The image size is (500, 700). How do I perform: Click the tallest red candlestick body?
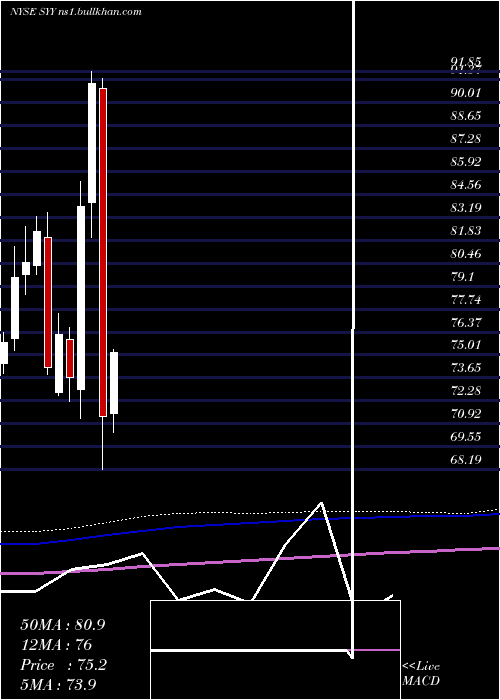[x=103, y=252]
